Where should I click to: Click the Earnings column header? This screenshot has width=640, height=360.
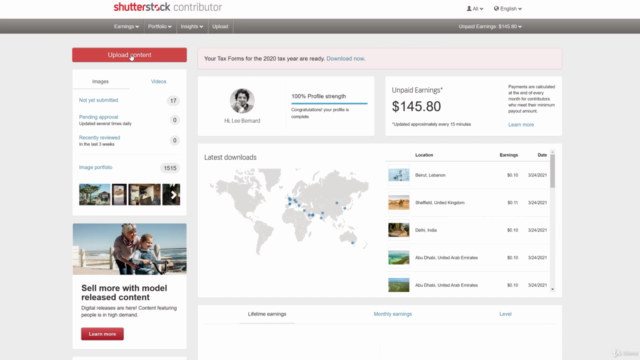pos(509,155)
